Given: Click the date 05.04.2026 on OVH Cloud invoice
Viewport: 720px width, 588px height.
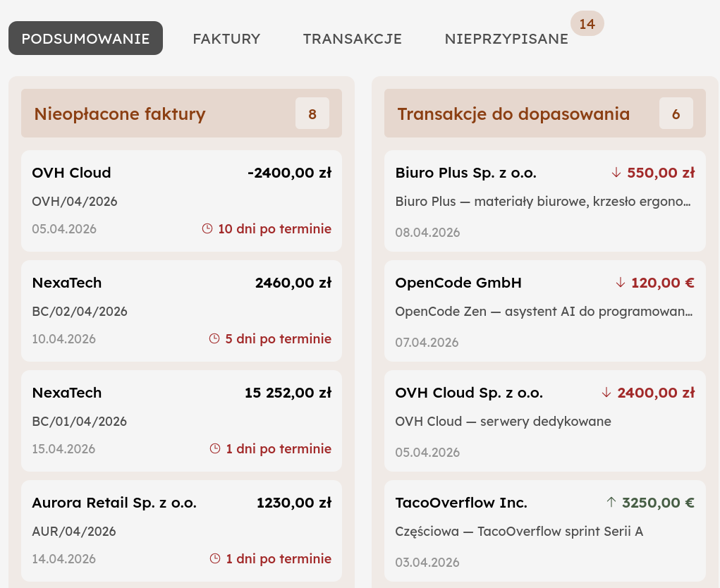Looking at the screenshot, I should [64, 228].
